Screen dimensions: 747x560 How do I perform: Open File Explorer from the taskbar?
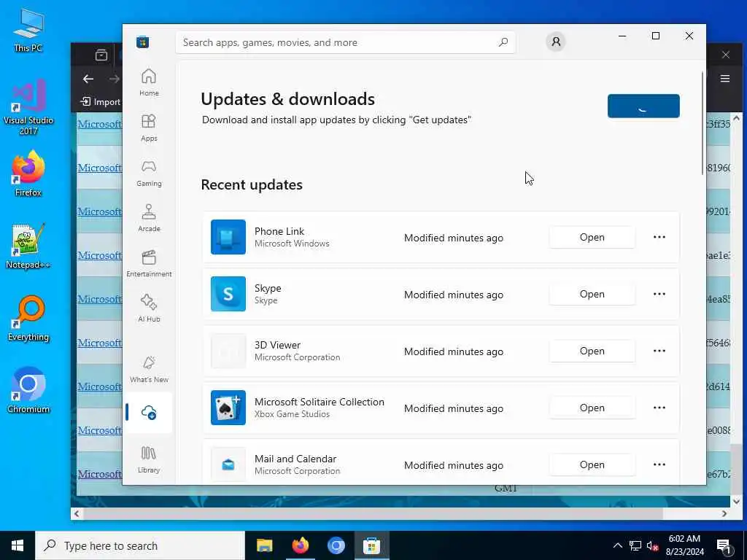(x=264, y=545)
